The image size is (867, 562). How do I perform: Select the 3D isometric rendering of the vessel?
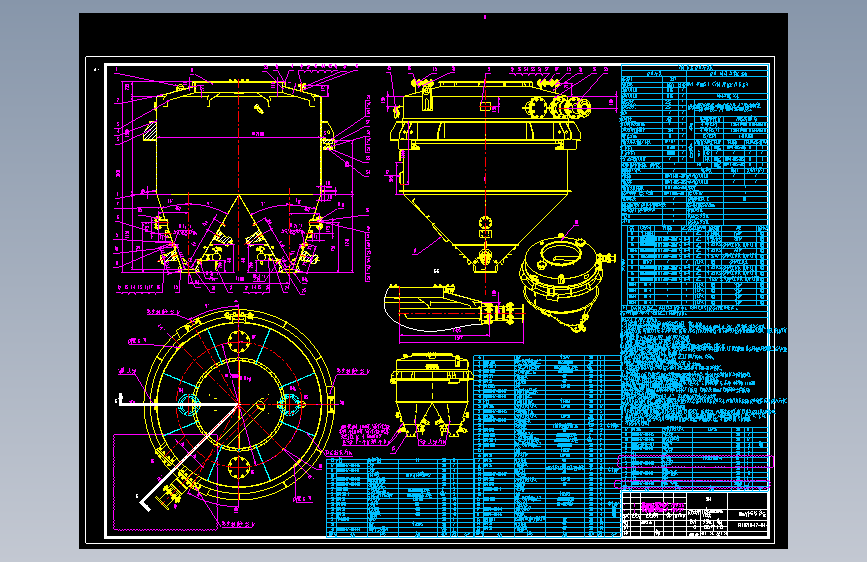pyautogui.click(x=567, y=283)
